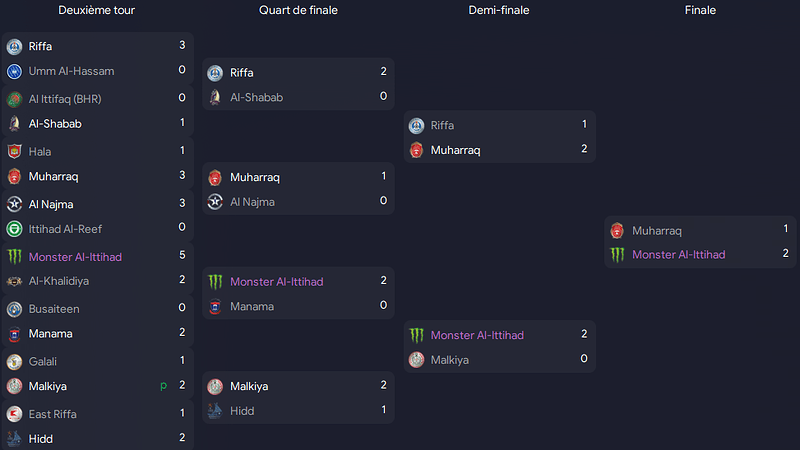The height and width of the screenshot is (450, 800).
Task: Open Monster Al-Ittihad semi-final team link
Action: click(477, 335)
